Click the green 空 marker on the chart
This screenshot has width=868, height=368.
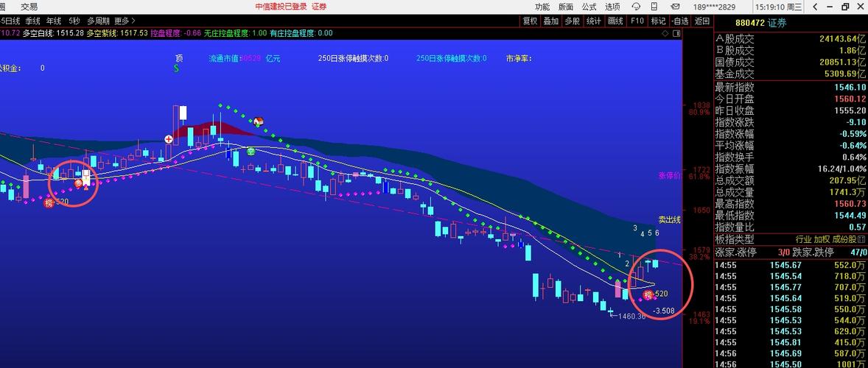[251, 151]
